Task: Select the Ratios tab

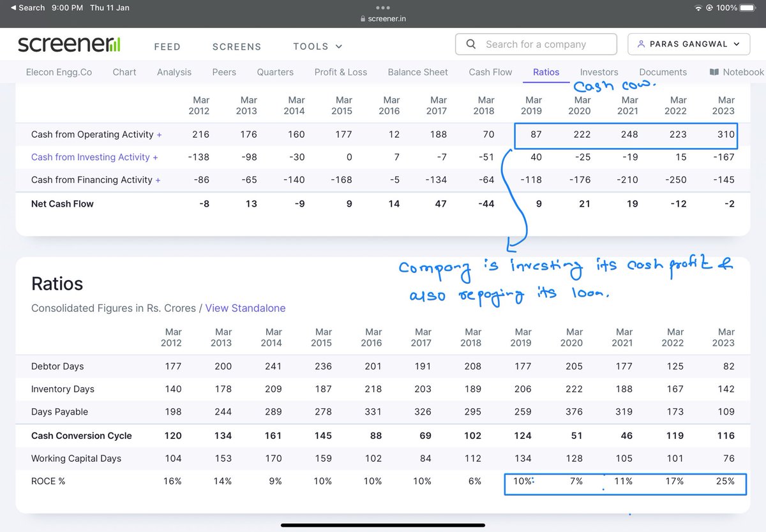Action: point(546,72)
